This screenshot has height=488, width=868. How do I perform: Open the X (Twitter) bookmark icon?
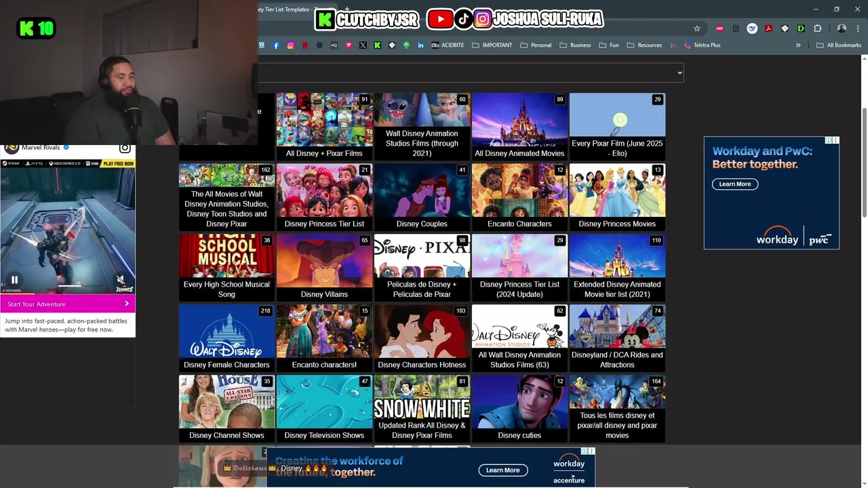coord(363,45)
